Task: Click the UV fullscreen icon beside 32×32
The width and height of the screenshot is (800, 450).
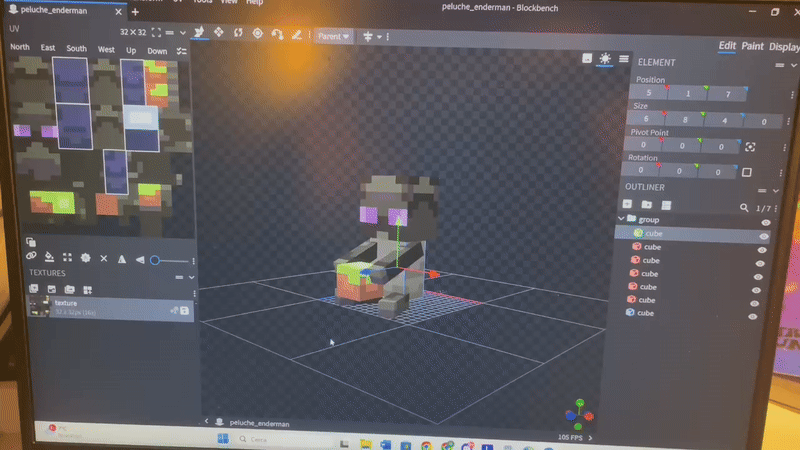Action: click(x=156, y=32)
